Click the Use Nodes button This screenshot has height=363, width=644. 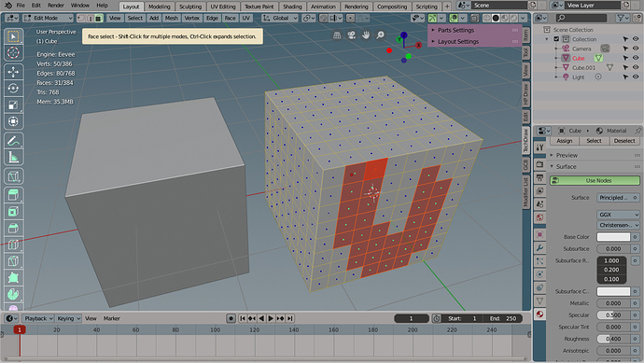click(x=595, y=181)
